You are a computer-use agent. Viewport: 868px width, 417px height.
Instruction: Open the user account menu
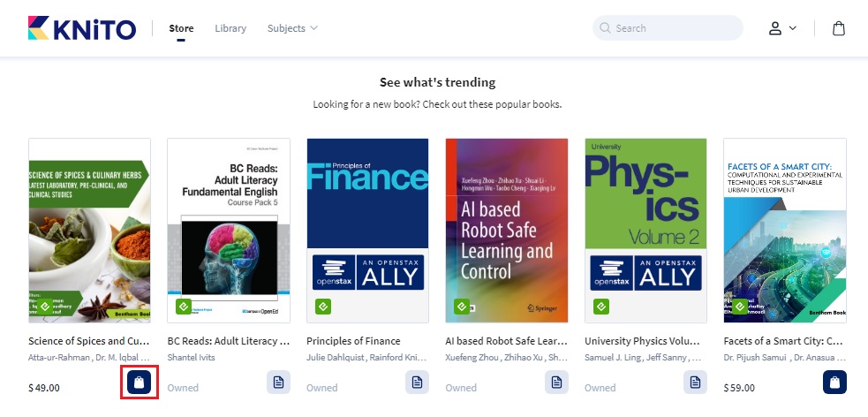point(781,28)
